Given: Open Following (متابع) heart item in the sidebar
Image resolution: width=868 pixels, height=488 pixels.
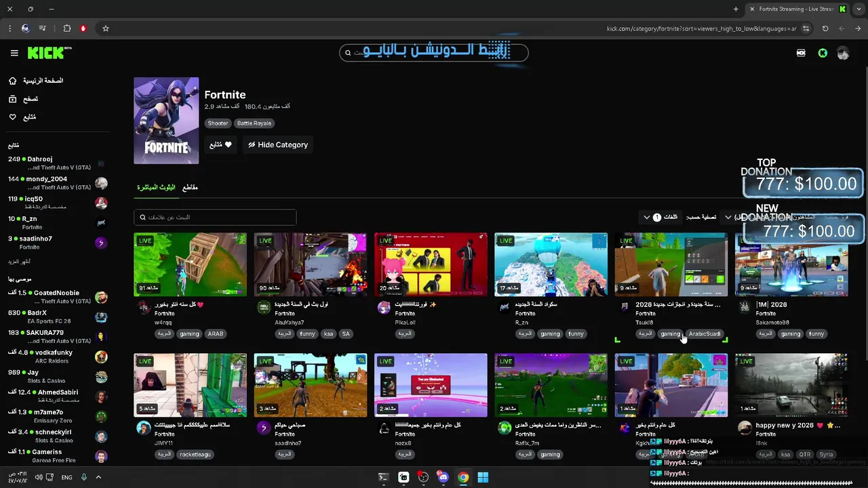Looking at the screenshot, I should 22,117.
